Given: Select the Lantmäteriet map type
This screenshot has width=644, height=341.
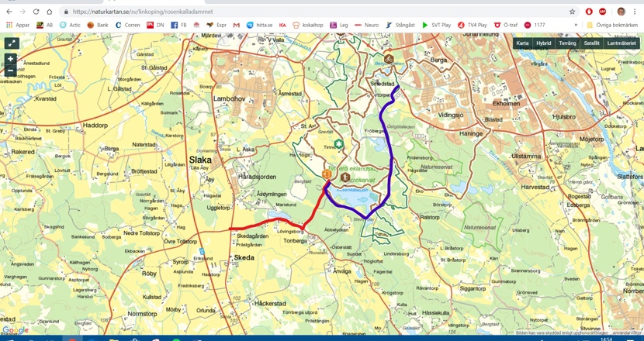Looking at the screenshot, I should click(621, 43).
